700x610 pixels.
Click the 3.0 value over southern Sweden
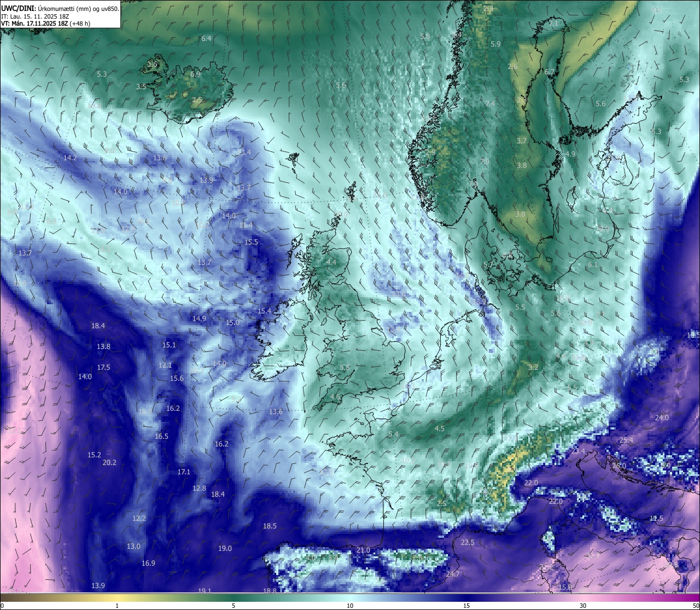(x=520, y=214)
